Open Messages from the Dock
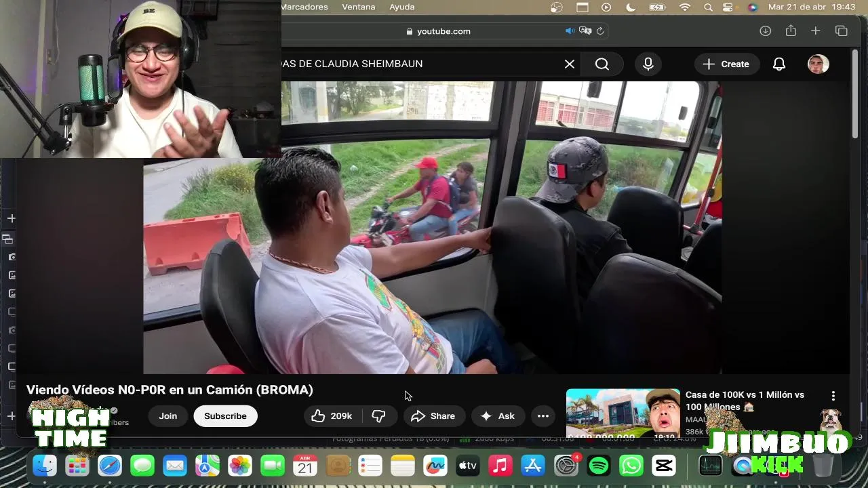Viewport: 868px width, 488px height. click(x=142, y=466)
